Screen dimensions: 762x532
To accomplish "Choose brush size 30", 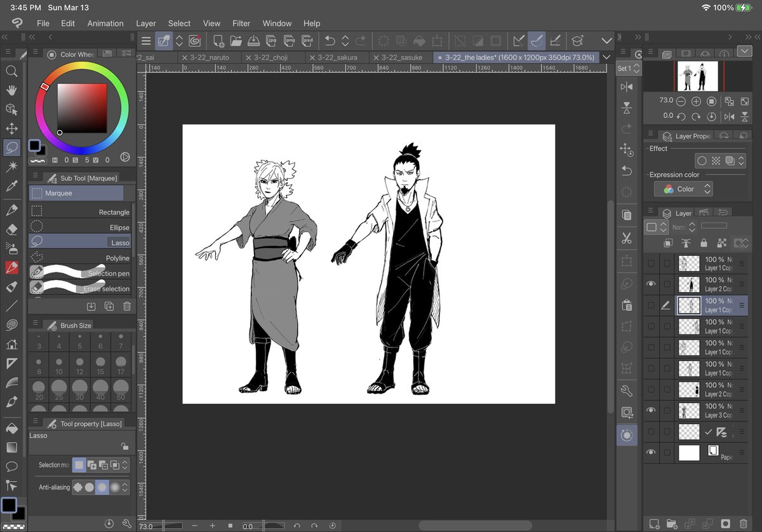I will [80, 390].
